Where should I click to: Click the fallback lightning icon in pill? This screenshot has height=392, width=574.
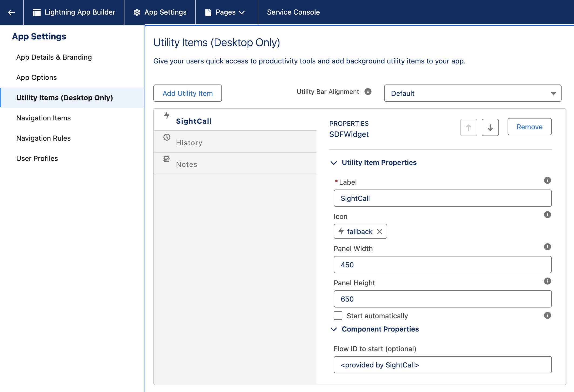tap(341, 231)
